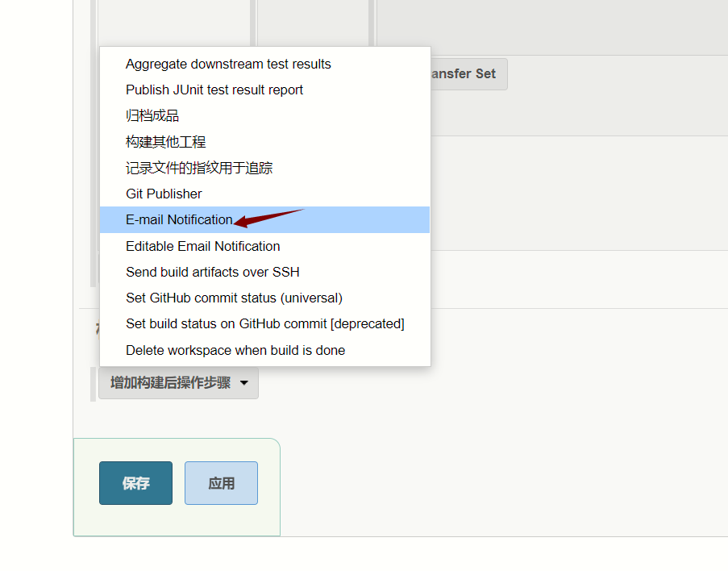Click the E-mail Notification menu item
This screenshot has width=728, height=571.
(264, 219)
